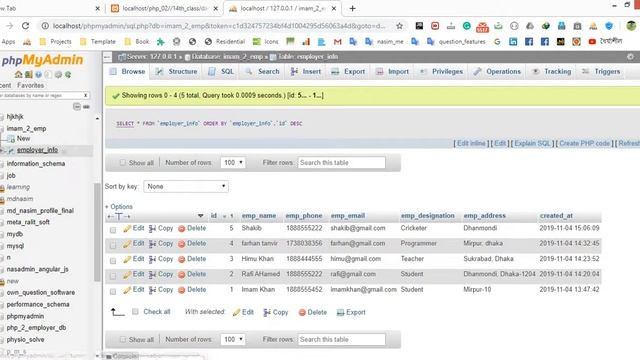
Task: Open column options dropdown arrow in table header
Action: click(x=200, y=216)
